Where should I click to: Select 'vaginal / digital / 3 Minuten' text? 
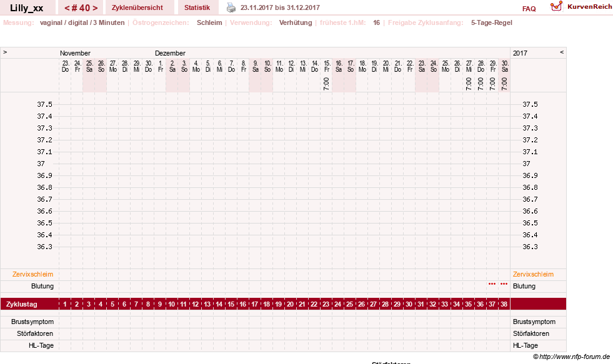coord(82,22)
